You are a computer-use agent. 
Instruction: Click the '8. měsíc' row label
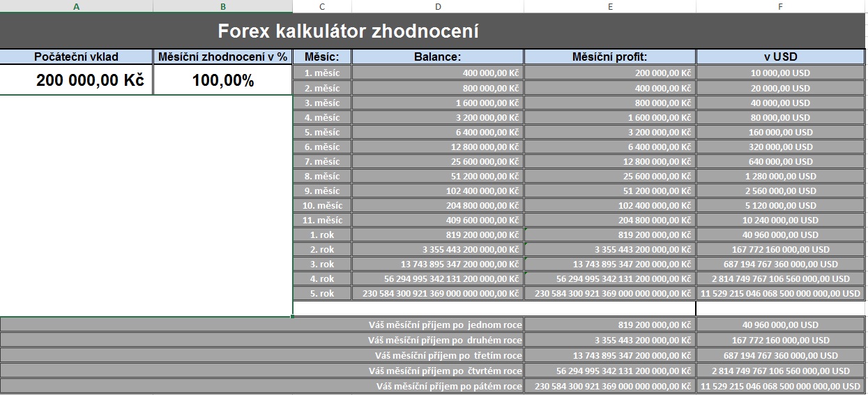[x=322, y=176]
